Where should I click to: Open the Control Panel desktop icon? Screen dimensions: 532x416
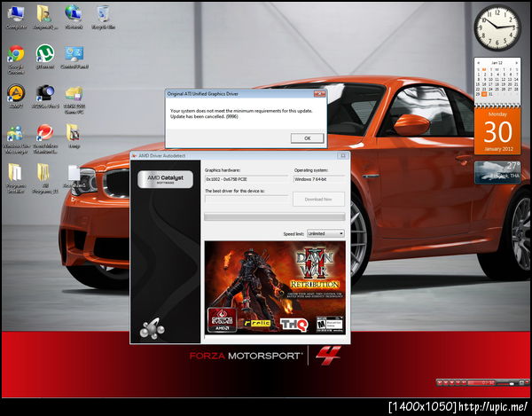74,58
